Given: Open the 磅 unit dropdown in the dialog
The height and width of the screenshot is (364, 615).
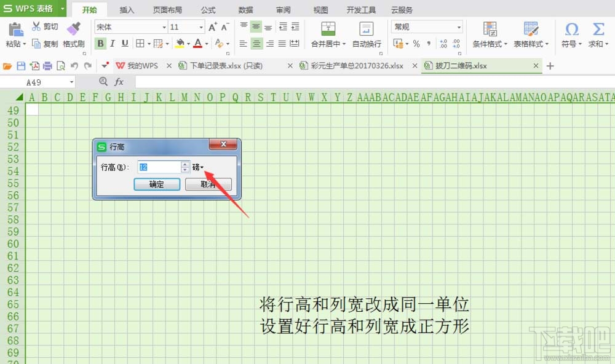Looking at the screenshot, I should (199, 167).
